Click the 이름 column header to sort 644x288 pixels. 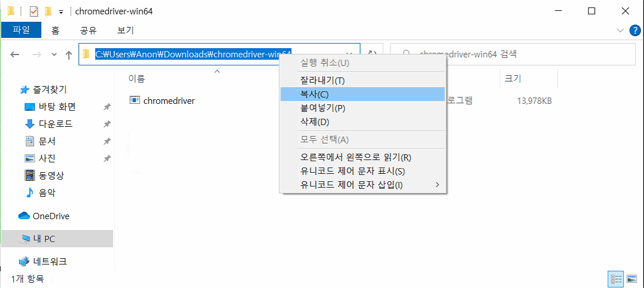[136, 79]
